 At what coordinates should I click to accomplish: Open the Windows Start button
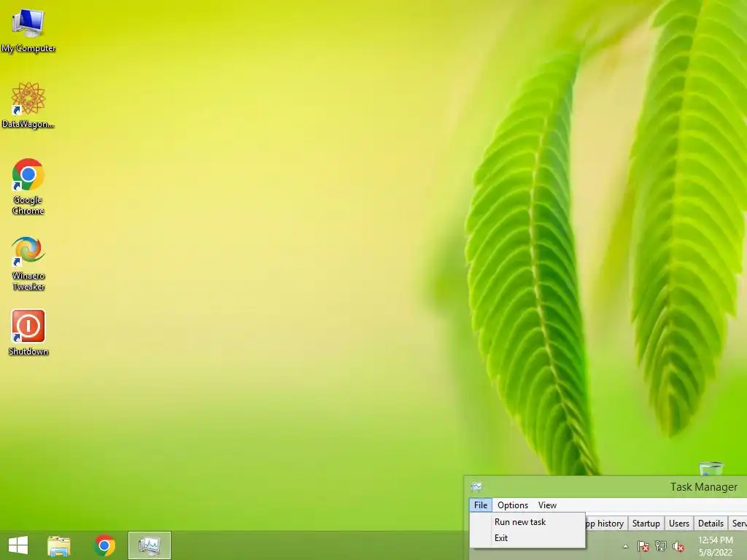tap(18, 545)
